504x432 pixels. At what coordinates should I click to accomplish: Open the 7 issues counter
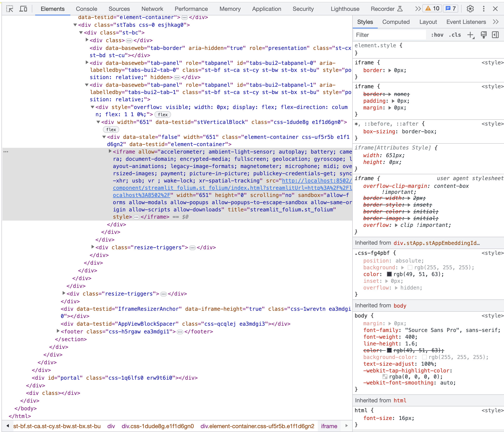coord(450,8)
